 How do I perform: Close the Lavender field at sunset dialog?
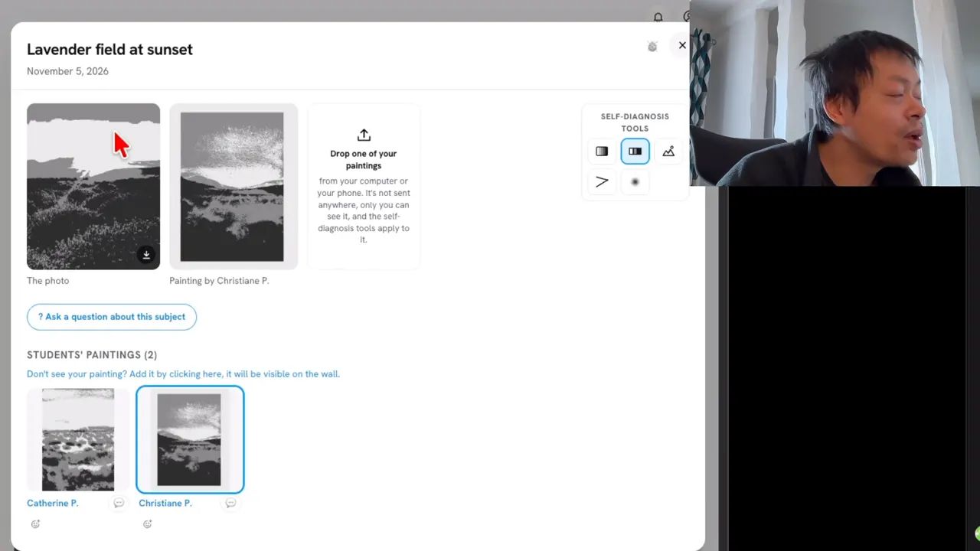682,45
